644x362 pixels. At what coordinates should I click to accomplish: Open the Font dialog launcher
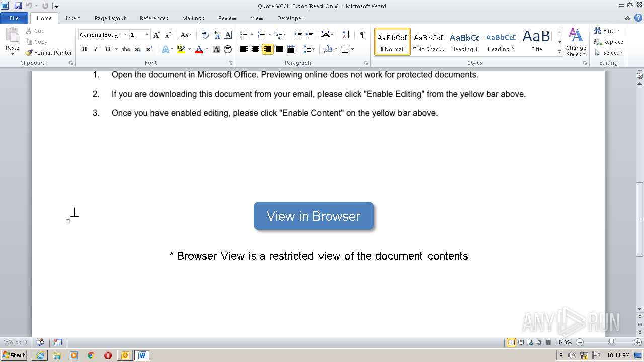click(x=231, y=63)
